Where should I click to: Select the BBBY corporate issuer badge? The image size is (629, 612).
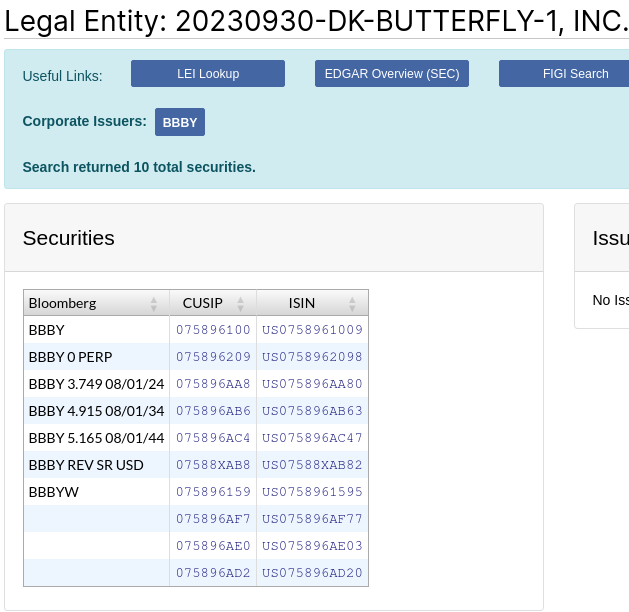coord(180,122)
